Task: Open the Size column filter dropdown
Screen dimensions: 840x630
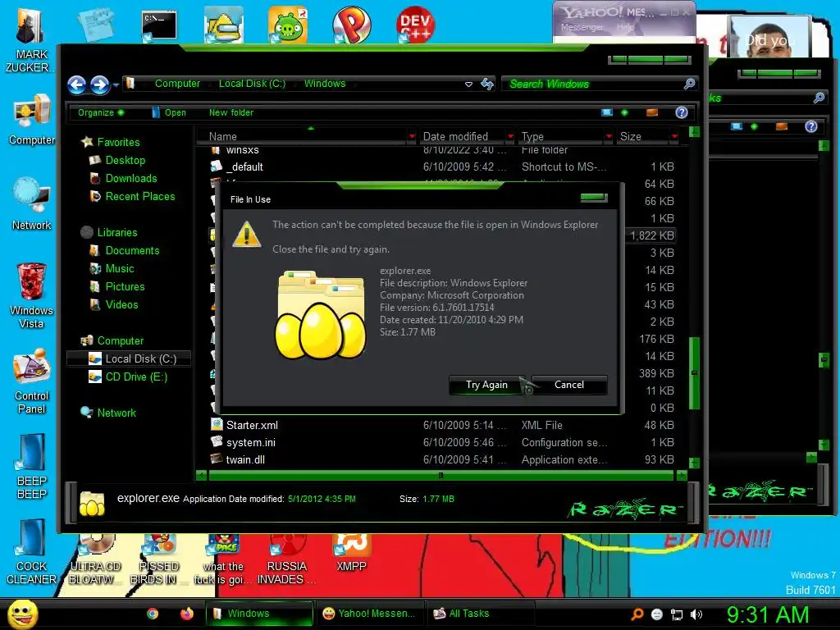Action: click(x=674, y=137)
